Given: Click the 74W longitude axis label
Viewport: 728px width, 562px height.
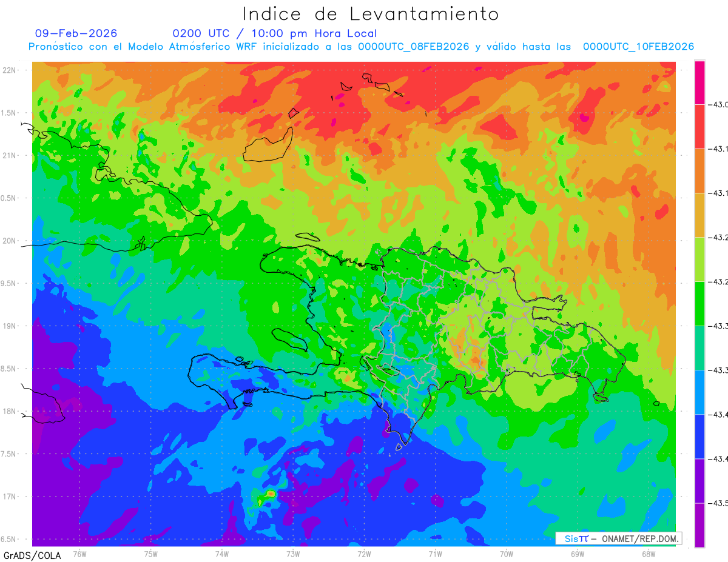Looking at the screenshot, I should click(x=222, y=554).
